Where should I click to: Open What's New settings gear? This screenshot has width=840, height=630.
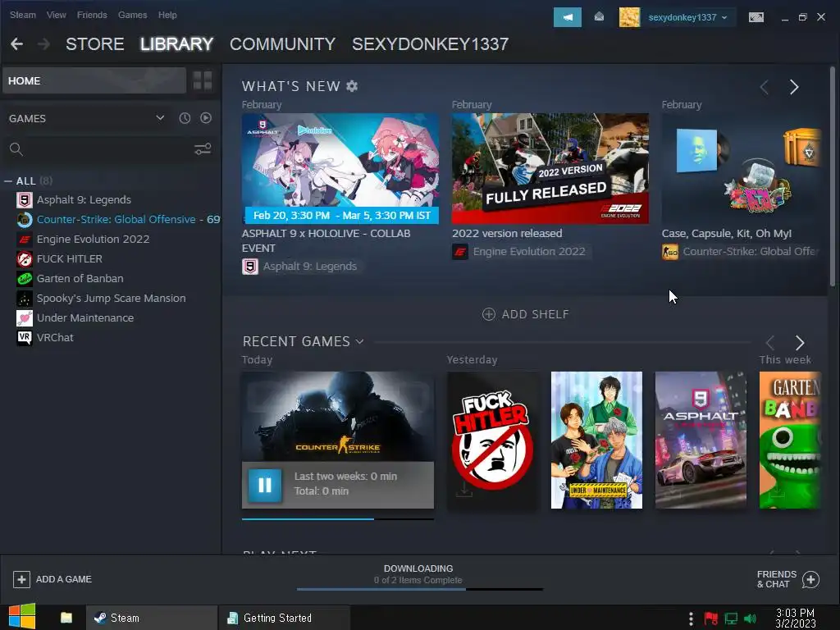tap(352, 85)
